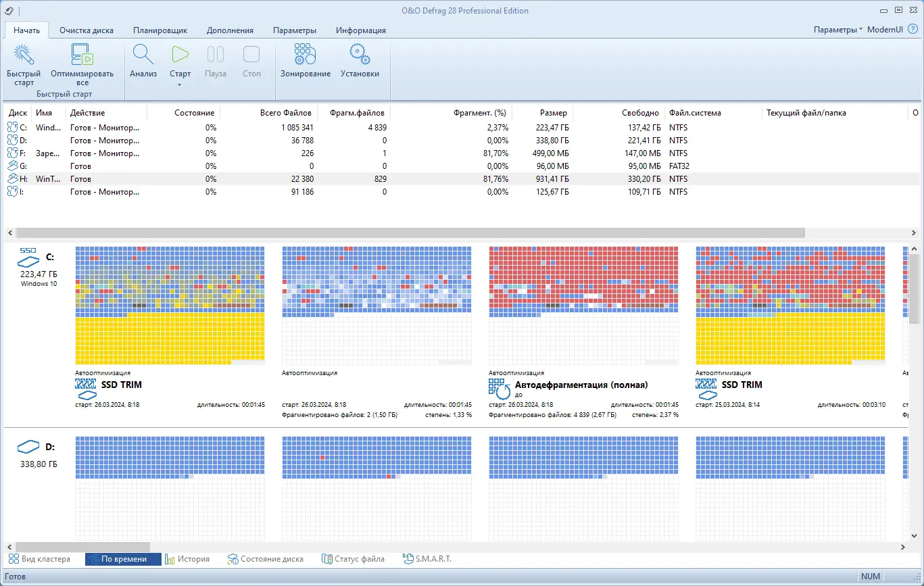The image size is (924, 586).
Task: Click the drive icon beside F: in the list
Action: click(13, 153)
